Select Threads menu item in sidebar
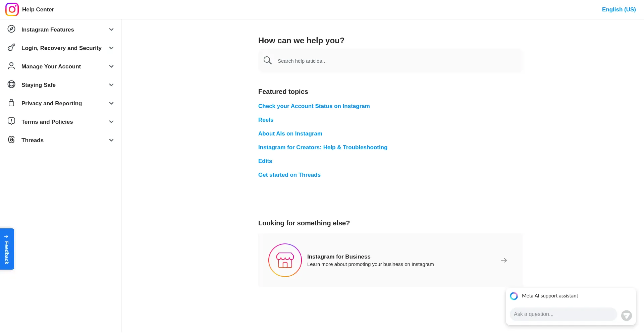 [33, 140]
